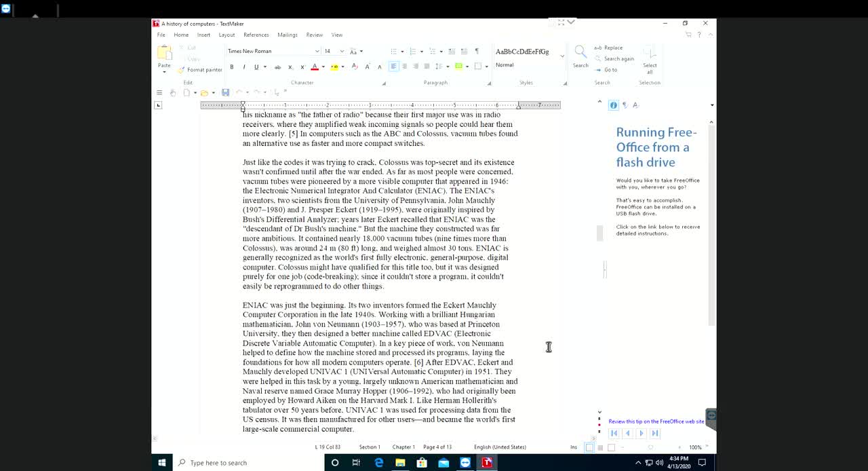The width and height of the screenshot is (868, 471).
Task: Click the Paste clipboard icon
Action: coord(164,53)
